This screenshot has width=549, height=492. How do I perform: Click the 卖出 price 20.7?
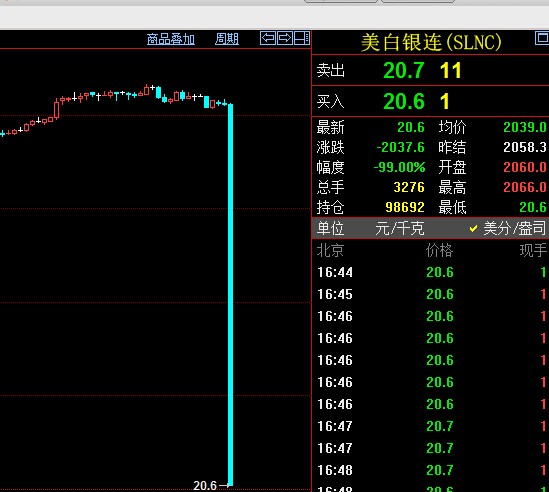click(404, 70)
